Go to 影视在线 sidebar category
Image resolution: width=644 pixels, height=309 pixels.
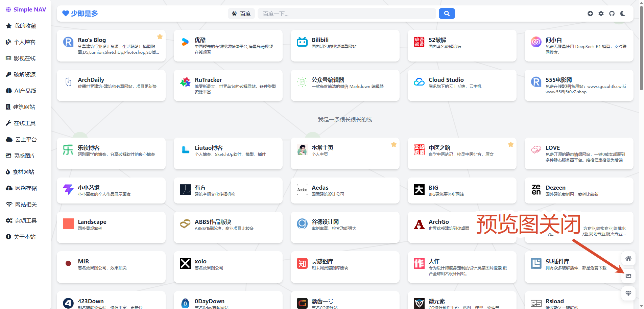click(21, 58)
